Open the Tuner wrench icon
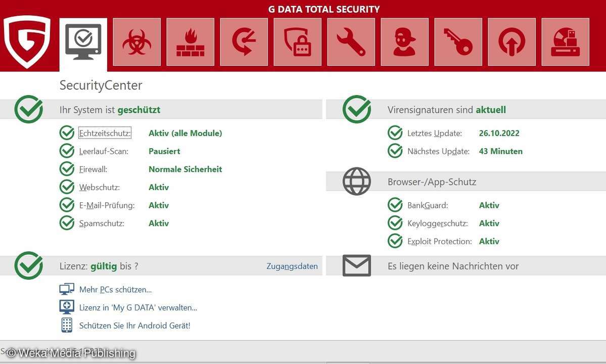Viewport: 606px width, 364px height. (351, 42)
